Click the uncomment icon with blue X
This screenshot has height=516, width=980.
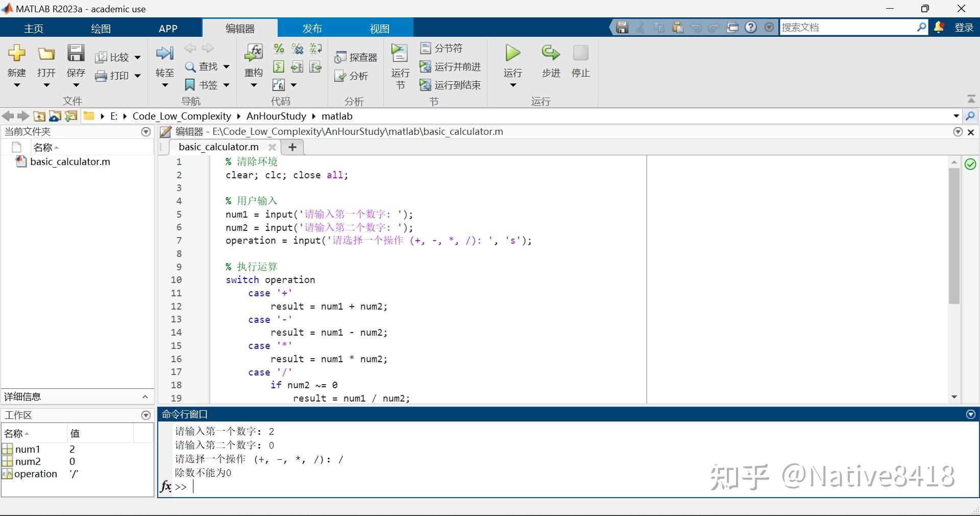tap(297, 49)
